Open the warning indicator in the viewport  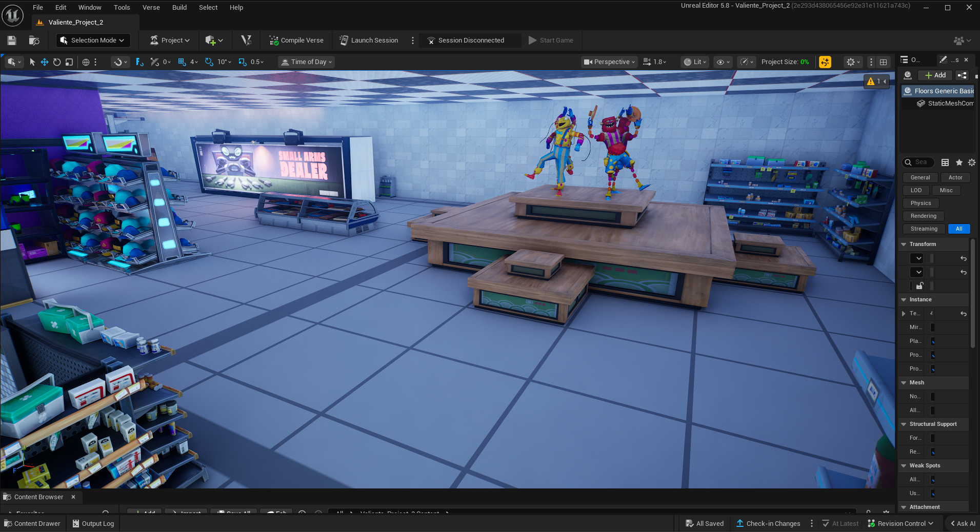pos(876,81)
